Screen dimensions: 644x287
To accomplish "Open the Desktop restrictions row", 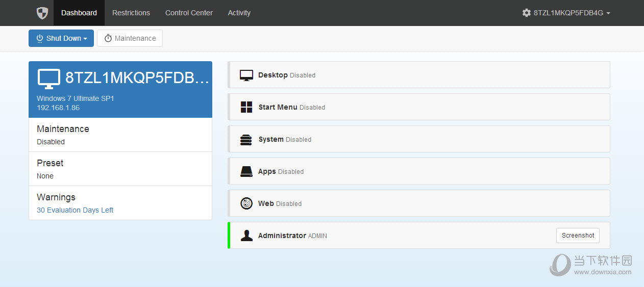I will (419, 75).
